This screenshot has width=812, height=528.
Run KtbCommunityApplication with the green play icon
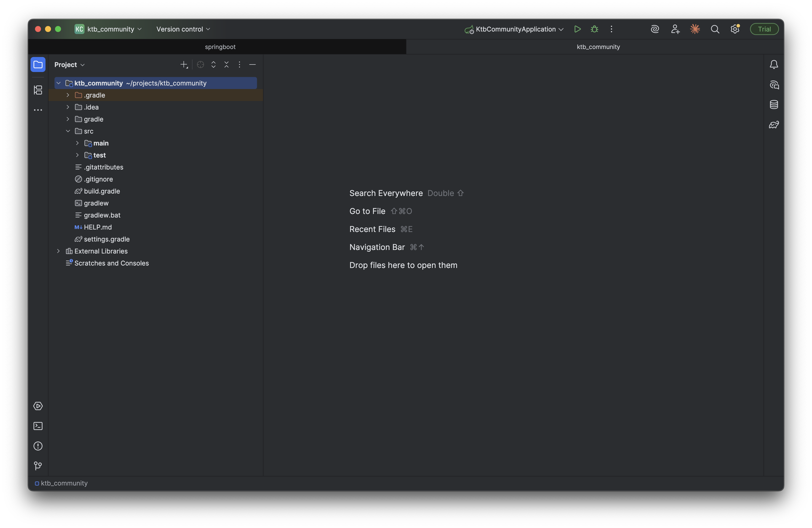coord(577,29)
